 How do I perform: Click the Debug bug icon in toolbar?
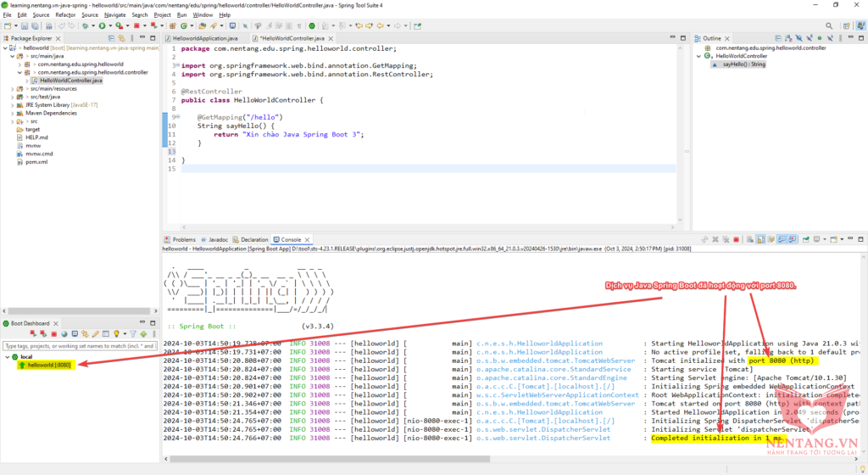click(x=86, y=26)
